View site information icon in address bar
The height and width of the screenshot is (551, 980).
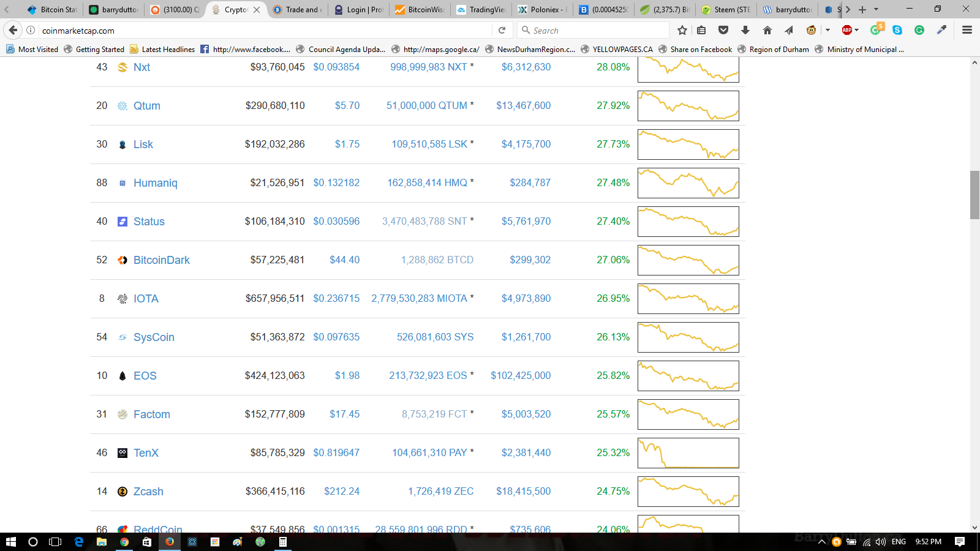(x=31, y=30)
